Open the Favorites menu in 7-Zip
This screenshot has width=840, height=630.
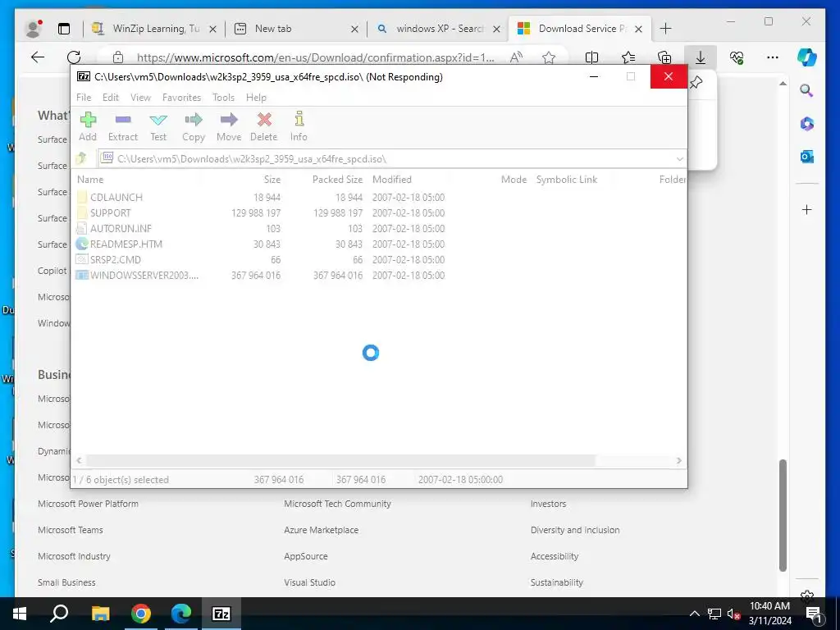point(181,98)
